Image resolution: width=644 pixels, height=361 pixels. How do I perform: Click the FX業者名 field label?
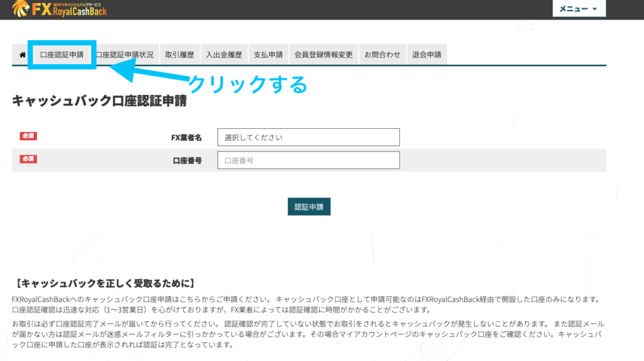(186, 138)
